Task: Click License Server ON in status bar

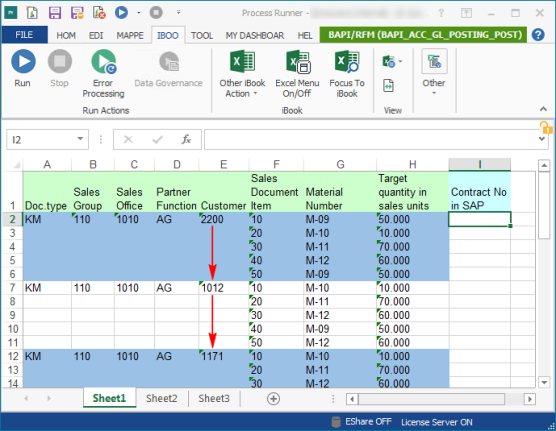Action: point(437,422)
